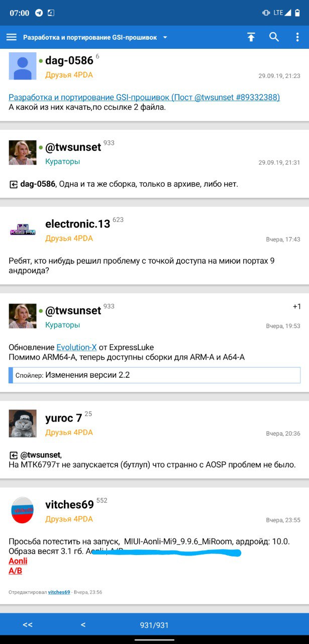Open the three-dot overflow menu
Image resolution: width=309 pixels, height=644 pixels.
297,37
